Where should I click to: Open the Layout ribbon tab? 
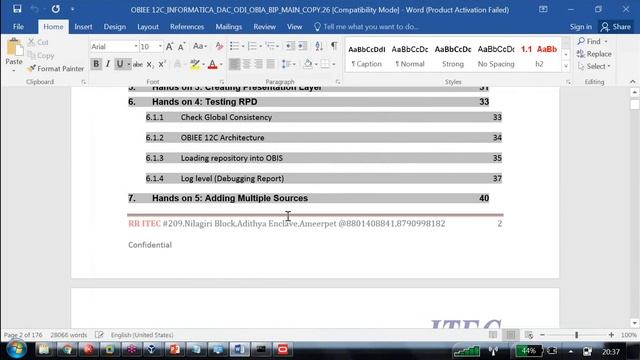[148, 27]
